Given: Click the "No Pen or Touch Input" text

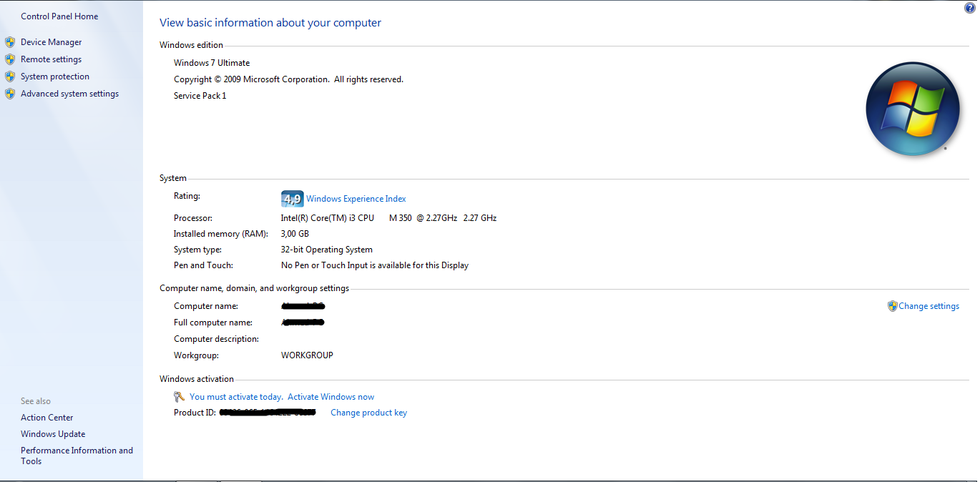Looking at the screenshot, I should coord(375,265).
